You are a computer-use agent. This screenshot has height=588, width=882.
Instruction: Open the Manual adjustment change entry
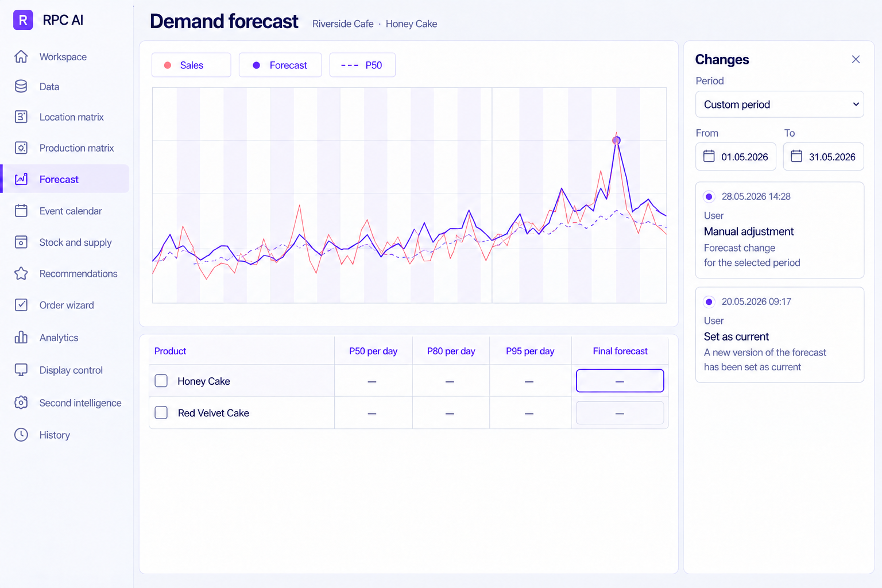(780, 230)
